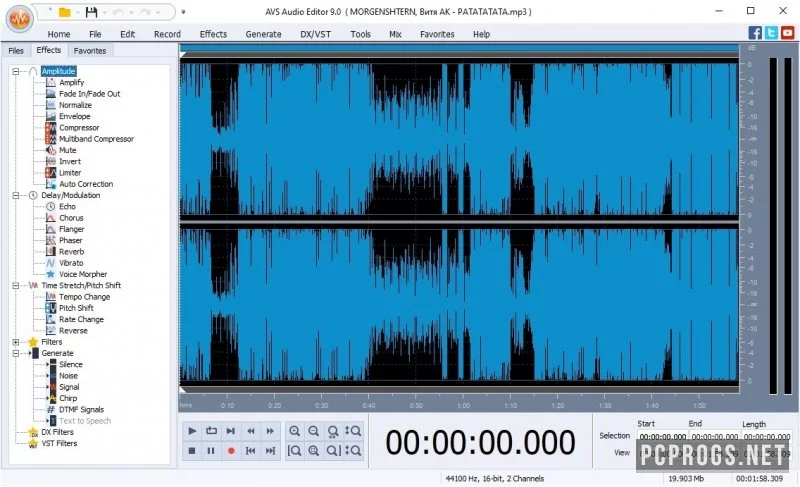This screenshot has height=487, width=800.
Task: Open the Facebook page icon
Action: pyautogui.click(x=755, y=33)
